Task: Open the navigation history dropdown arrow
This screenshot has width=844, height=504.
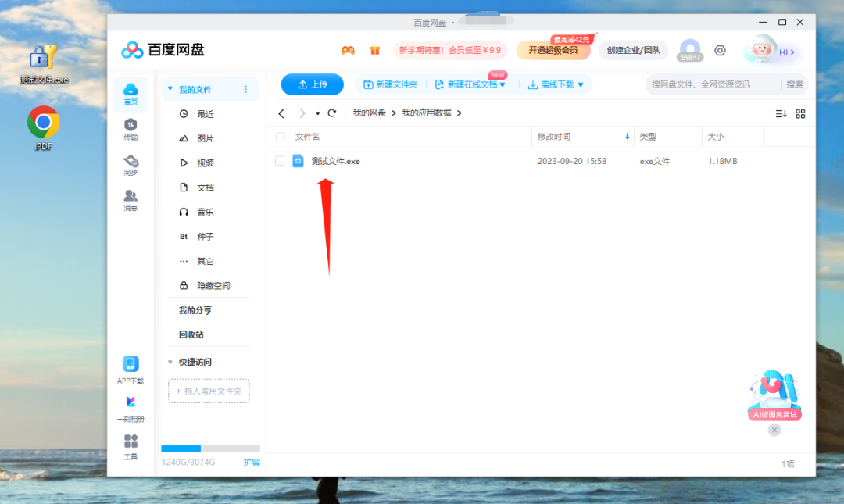Action: pyautogui.click(x=317, y=113)
